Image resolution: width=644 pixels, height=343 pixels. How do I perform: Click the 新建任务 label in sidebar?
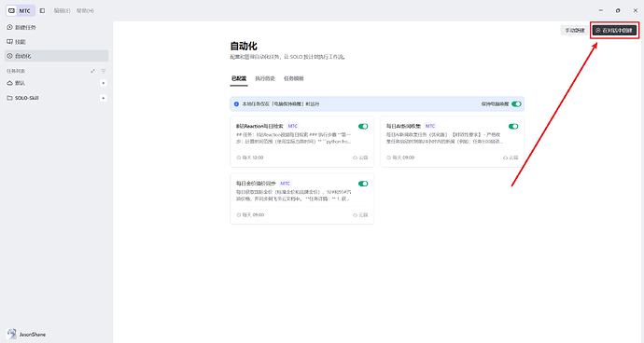pyautogui.click(x=25, y=27)
